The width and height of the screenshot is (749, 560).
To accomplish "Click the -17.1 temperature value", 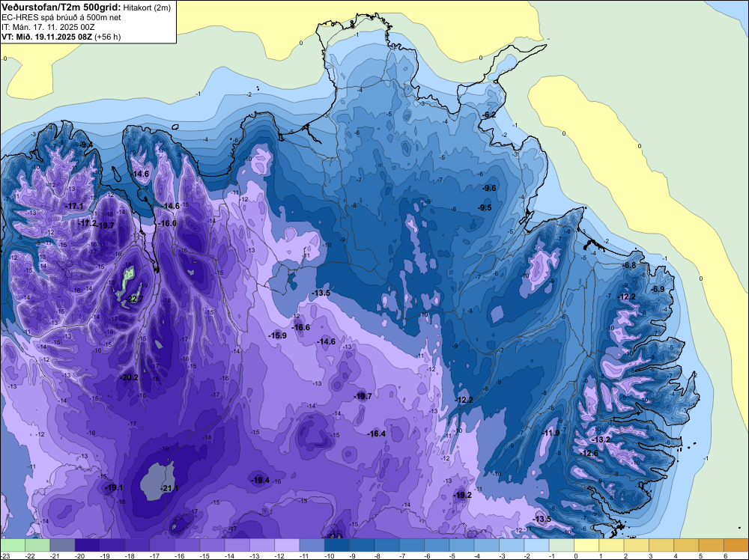I will tap(74, 206).
